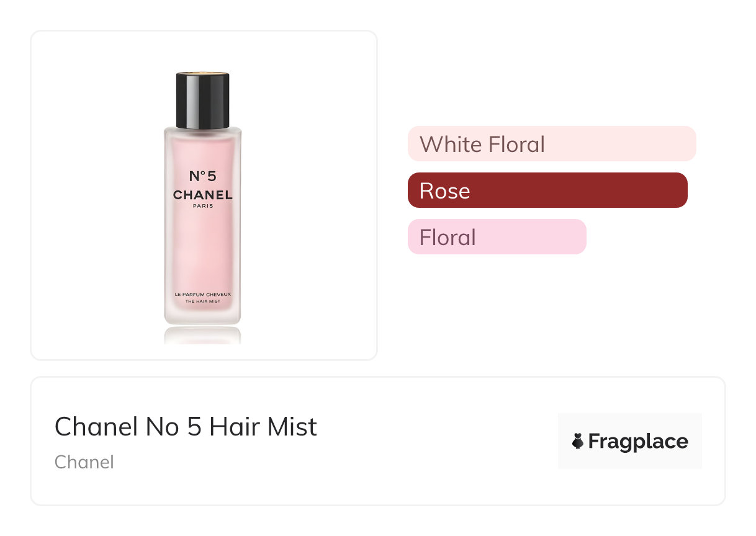This screenshot has width=756, height=536.
Task: Click the Fragplace logo text
Action: point(637,441)
